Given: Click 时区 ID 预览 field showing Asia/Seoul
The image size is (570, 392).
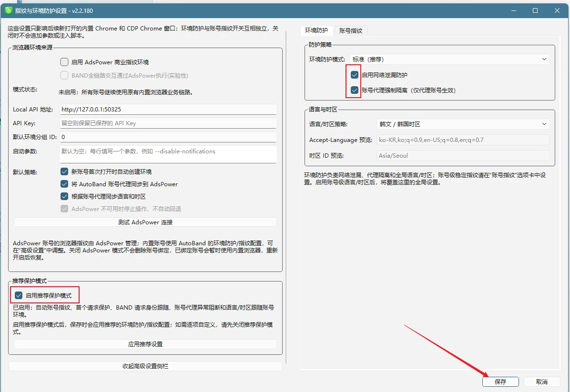Looking at the screenshot, I should [x=463, y=155].
